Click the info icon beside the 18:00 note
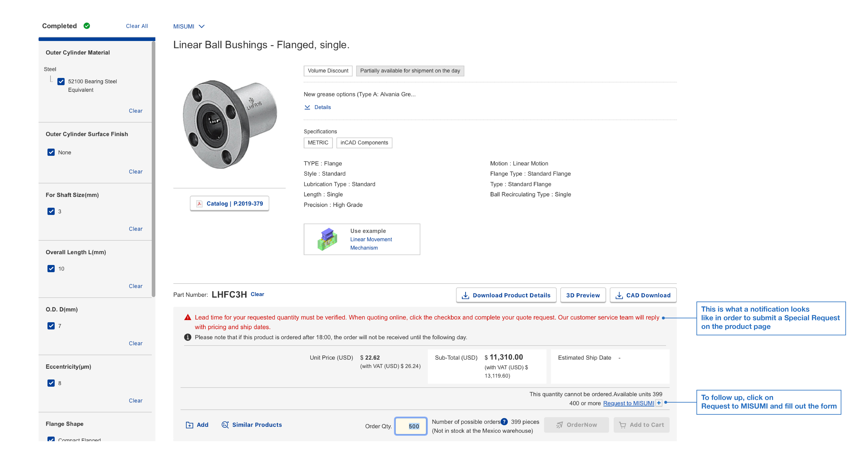The image size is (868, 453). click(188, 337)
